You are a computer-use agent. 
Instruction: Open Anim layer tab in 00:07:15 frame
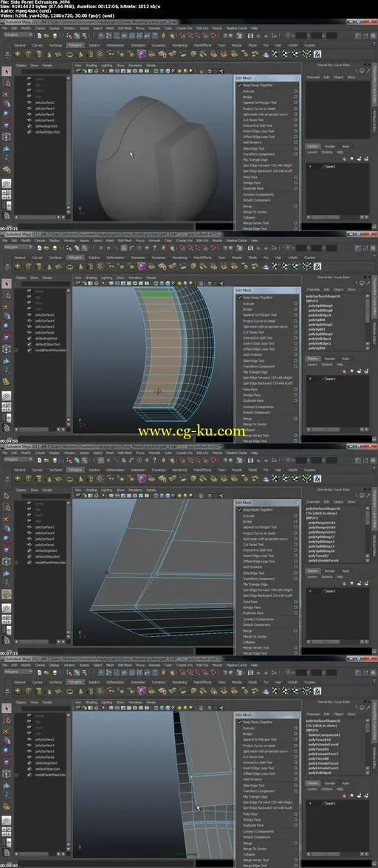(x=346, y=571)
